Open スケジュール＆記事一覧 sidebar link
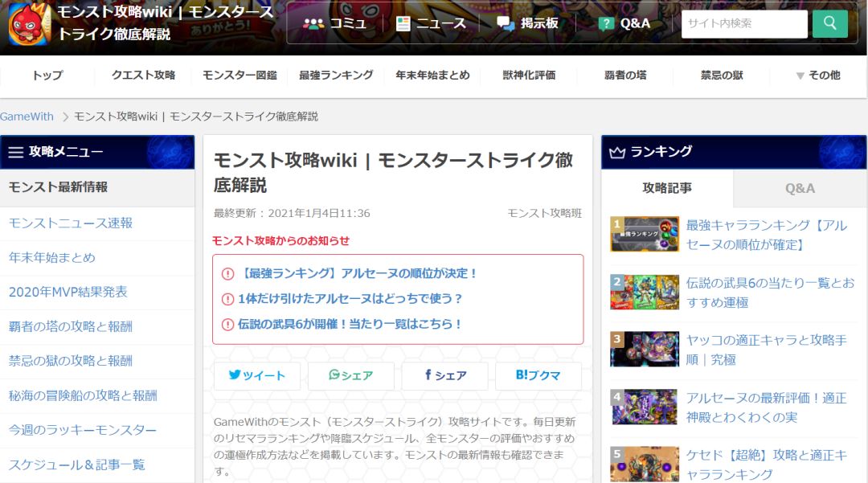 [76, 465]
